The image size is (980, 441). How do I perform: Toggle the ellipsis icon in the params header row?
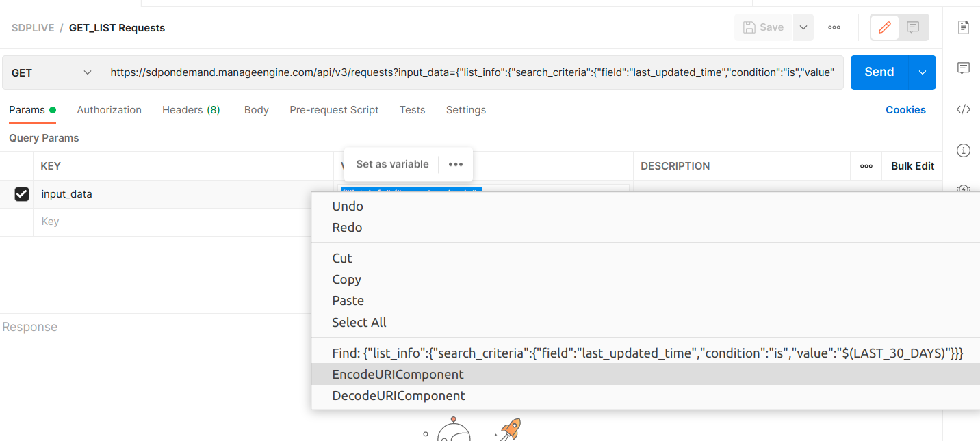pos(866,166)
